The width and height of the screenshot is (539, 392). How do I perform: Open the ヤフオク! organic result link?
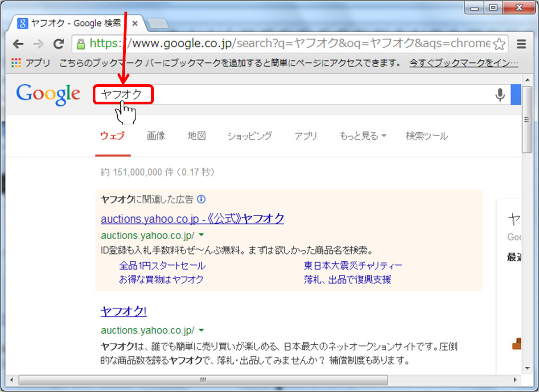[123, 311]
